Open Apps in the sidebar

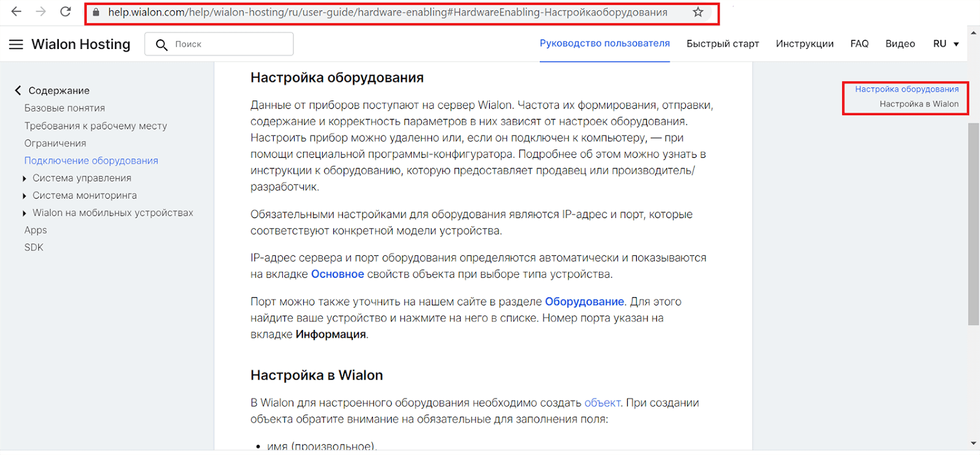36,230
